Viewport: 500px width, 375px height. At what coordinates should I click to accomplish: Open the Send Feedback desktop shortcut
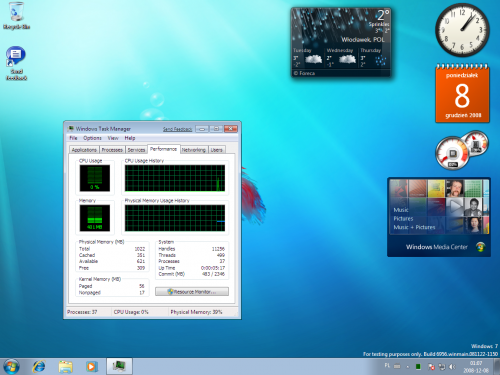click(x=16, y=63)
